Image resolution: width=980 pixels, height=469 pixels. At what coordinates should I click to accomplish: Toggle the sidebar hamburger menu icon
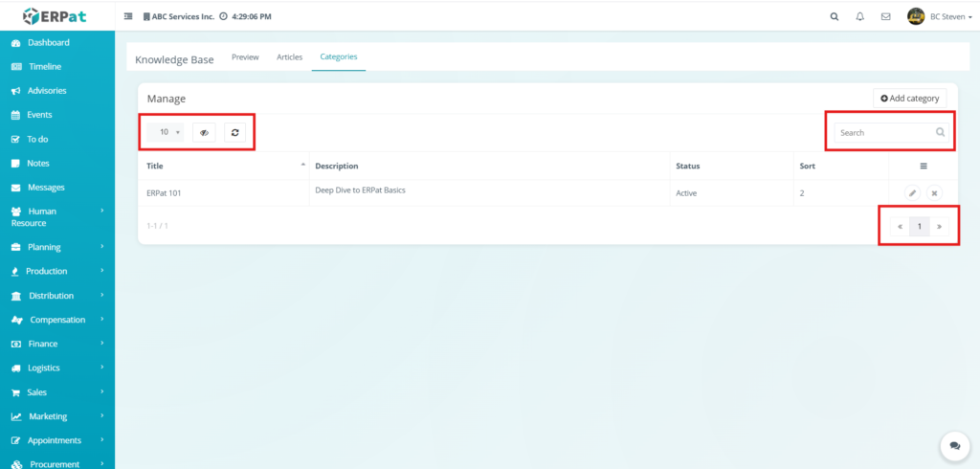[x=129, y=16]
